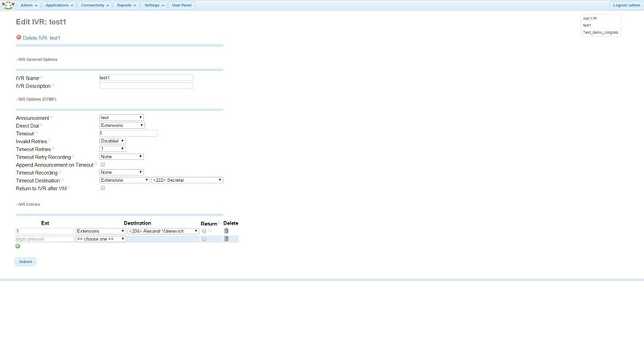Click trash icon for the blank entry row
The image size is (644, 346).
pos(226,239)
